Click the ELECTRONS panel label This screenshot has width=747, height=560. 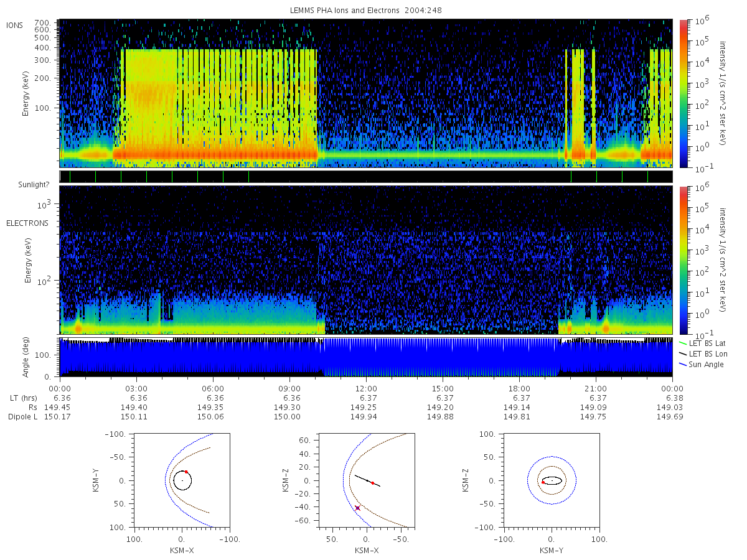(27, 223)
